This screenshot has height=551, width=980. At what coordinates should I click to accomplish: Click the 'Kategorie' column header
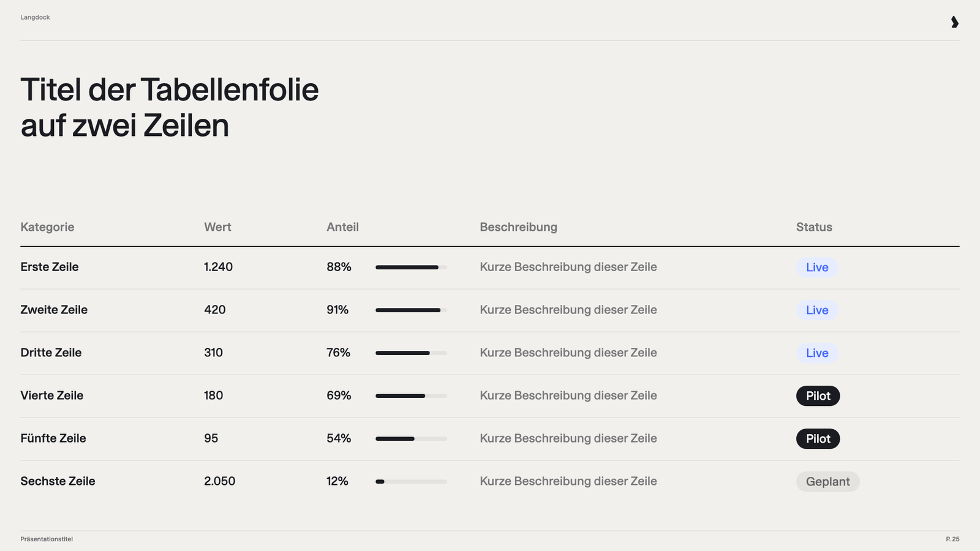click(47, 227)
